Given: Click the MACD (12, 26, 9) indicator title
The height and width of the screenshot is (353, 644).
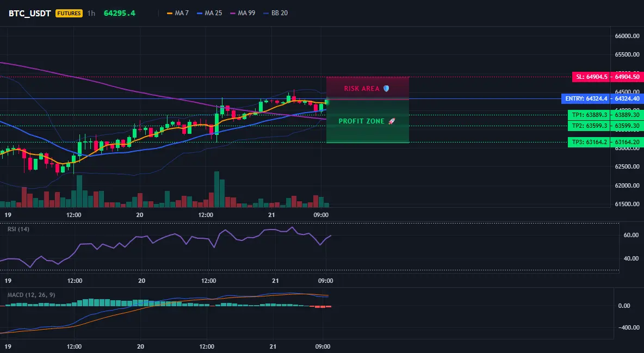Looking at the screenshot, I should point(31,295).
